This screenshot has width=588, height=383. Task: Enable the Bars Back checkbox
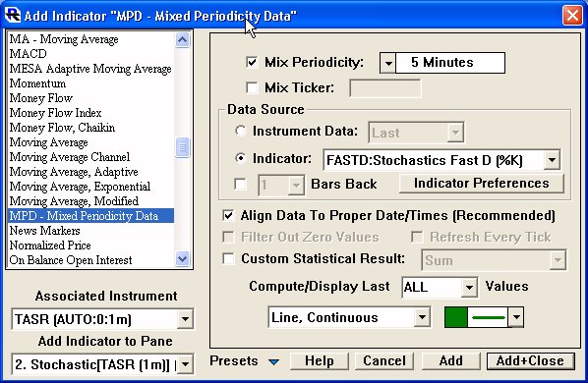click(x=240, y=185)
